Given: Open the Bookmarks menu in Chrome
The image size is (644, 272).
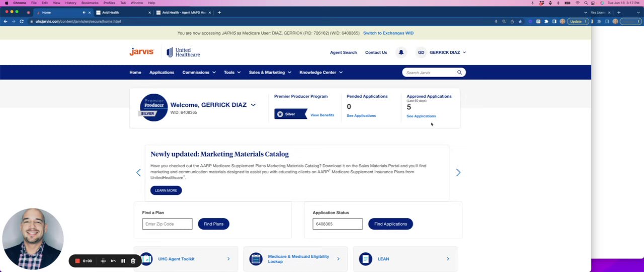Looking at the screenshot, I should click(x=90, y=3).
